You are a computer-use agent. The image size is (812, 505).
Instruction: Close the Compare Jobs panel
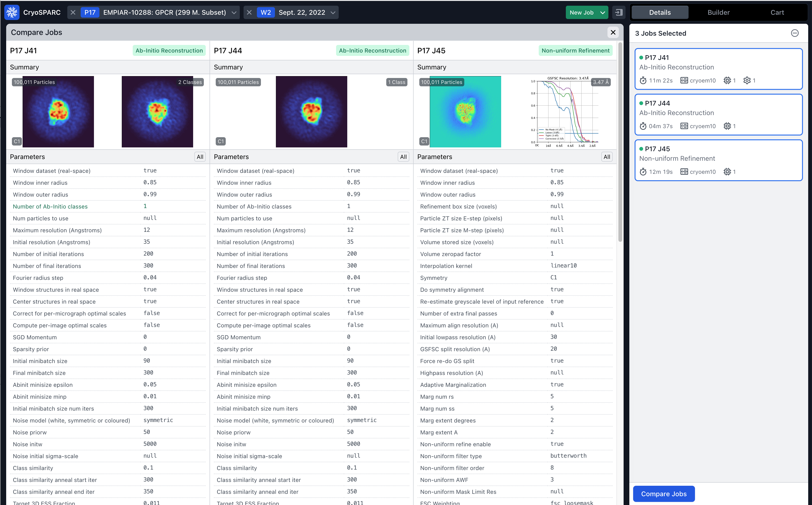(613, 32)
